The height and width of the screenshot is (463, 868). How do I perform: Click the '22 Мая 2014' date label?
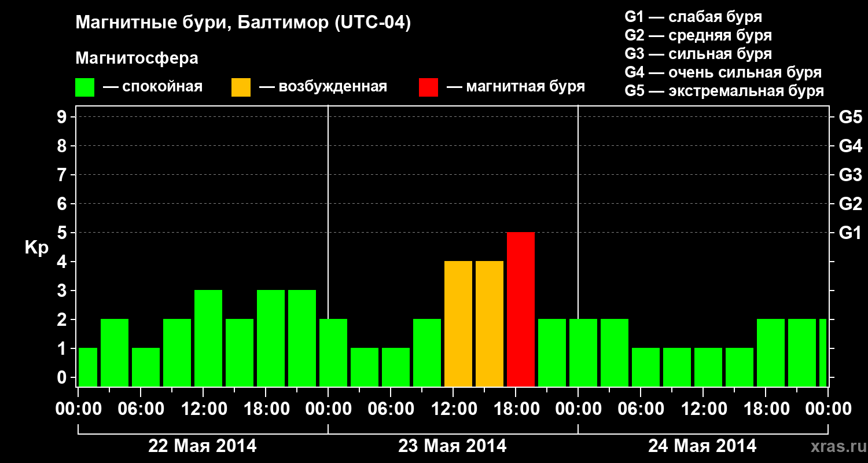(203, 446)
